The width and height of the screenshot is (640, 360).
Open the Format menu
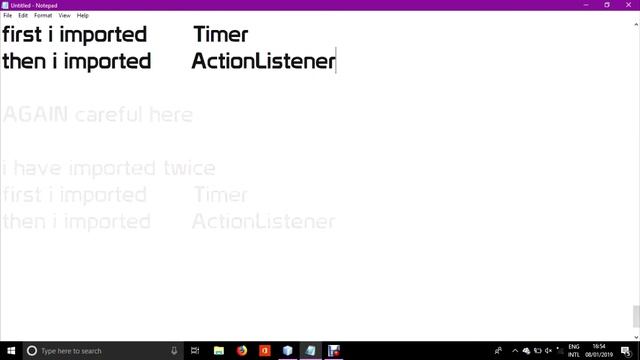click(x=43, y=16)
